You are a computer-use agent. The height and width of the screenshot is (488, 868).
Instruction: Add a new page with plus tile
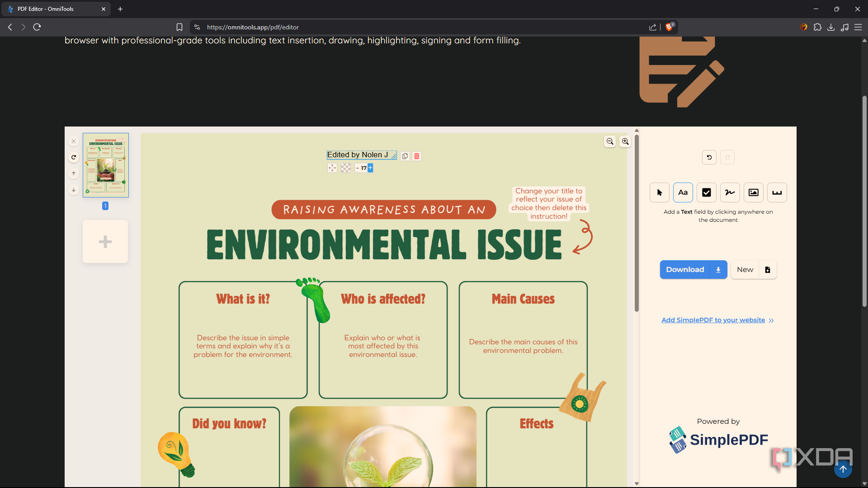[x=105, y=242]
